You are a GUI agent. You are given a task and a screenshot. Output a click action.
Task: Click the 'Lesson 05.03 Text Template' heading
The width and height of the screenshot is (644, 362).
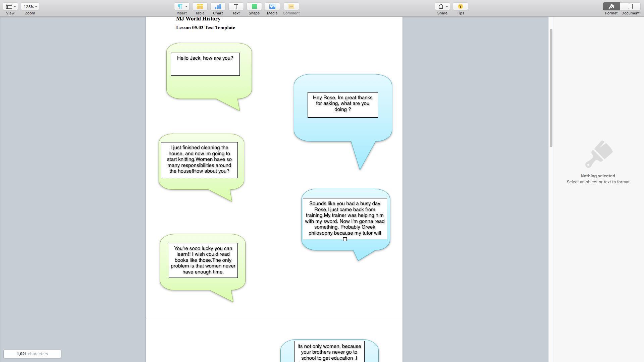[x=205, y=28]
